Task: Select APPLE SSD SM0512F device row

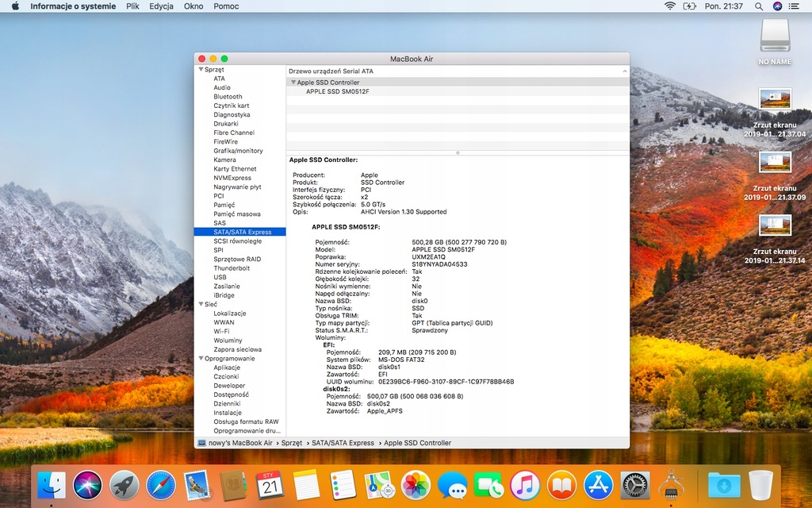Action: click(337, 91)
